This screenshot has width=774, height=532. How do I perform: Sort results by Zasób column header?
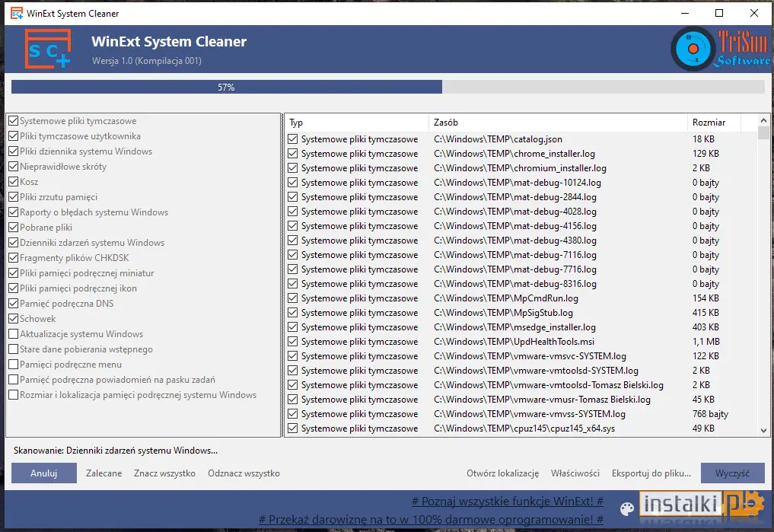(558, 123)
